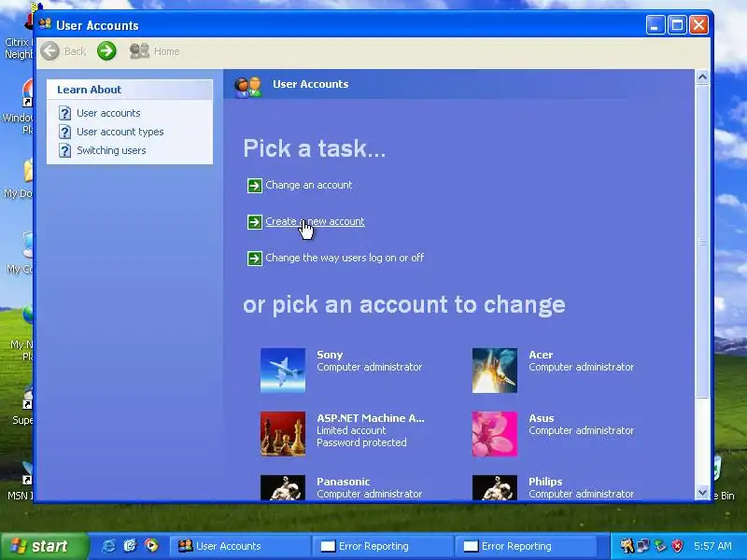Click Sony account airplane picture
This screenshot has height=560, width=747.
pos(283,371)
